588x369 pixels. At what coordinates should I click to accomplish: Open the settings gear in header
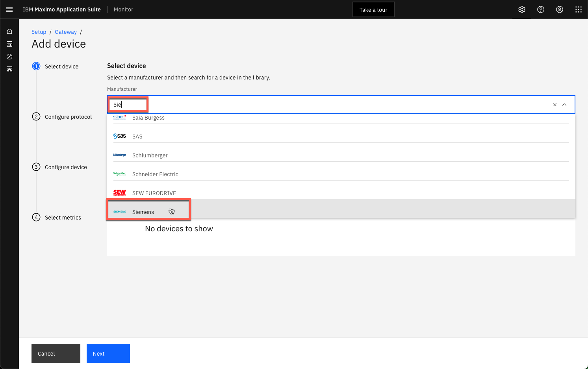(522, 9)
